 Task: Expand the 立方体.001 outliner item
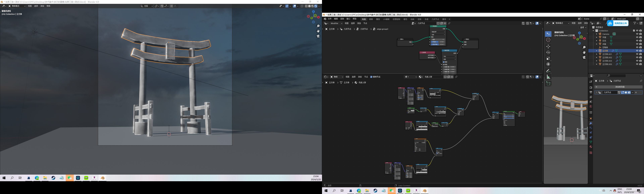(x=597, y=54)
